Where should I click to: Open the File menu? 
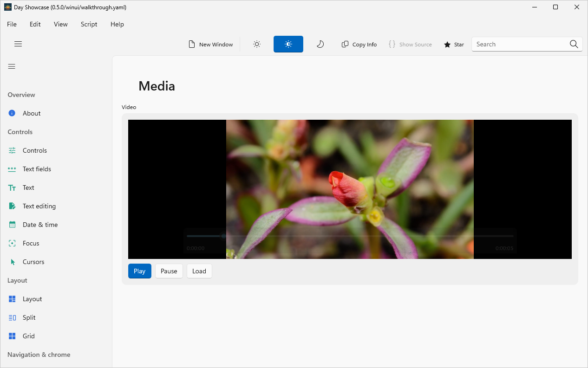click(x=12, y=24)
